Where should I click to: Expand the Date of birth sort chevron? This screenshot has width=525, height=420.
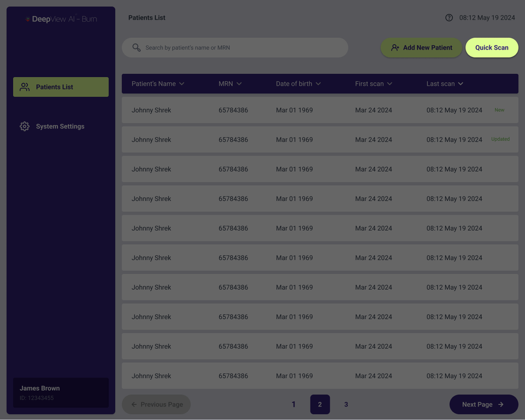(318, 84)
